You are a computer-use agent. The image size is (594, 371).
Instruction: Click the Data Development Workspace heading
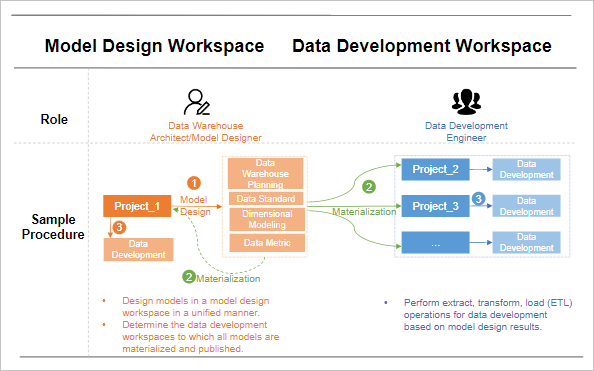tap(422, 46)
